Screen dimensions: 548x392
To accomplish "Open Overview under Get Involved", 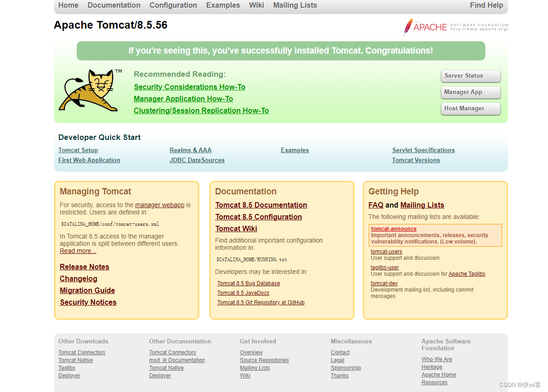I will [x=252, y=352].
